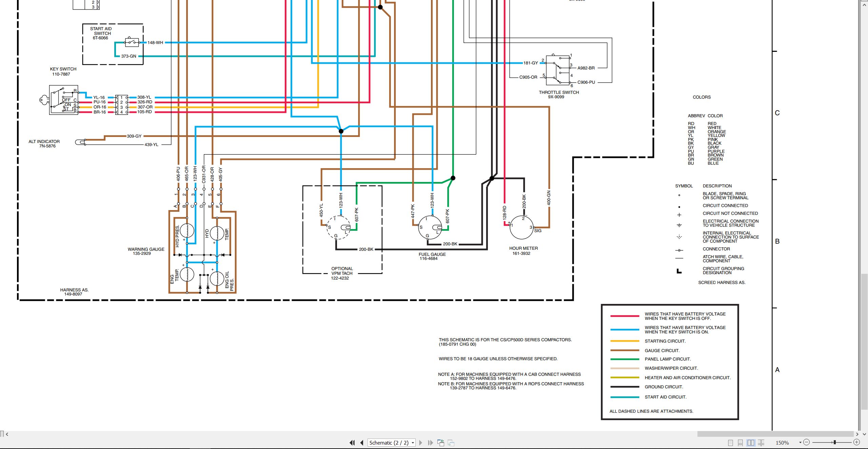Click the START AID SWITCH 6T-6066 label
The width and height of the screenshot is (868, 449).
click(101, 33)
